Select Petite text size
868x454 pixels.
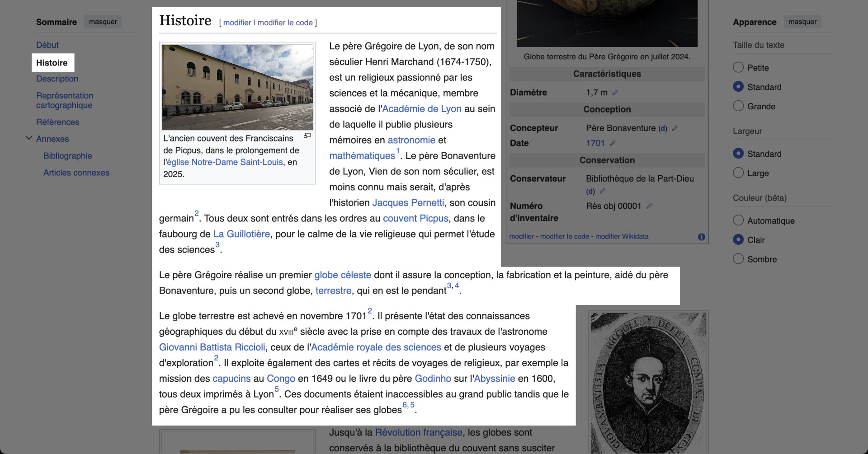click(738, 68)
